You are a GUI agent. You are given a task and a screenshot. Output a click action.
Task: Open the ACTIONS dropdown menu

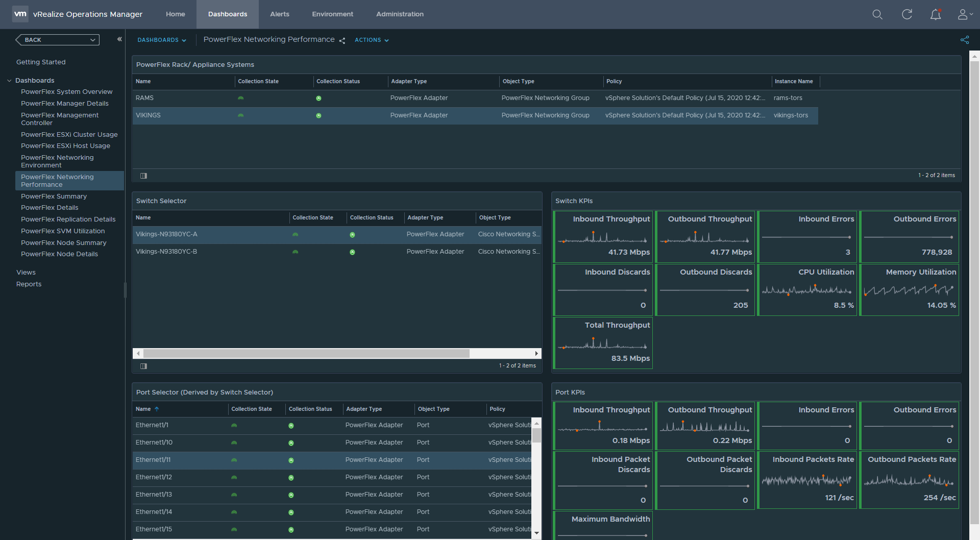click(372, 40)
